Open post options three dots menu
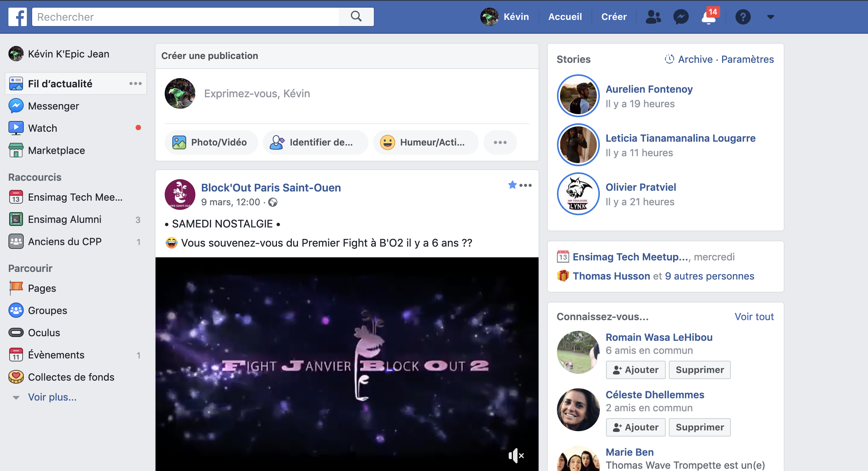The height and width of the screenshot is (471, 868). [x=526, y=185]
